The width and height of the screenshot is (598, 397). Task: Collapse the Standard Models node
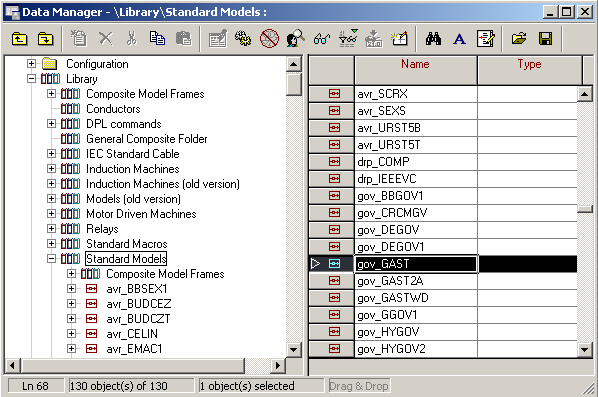tap(51, 259)
